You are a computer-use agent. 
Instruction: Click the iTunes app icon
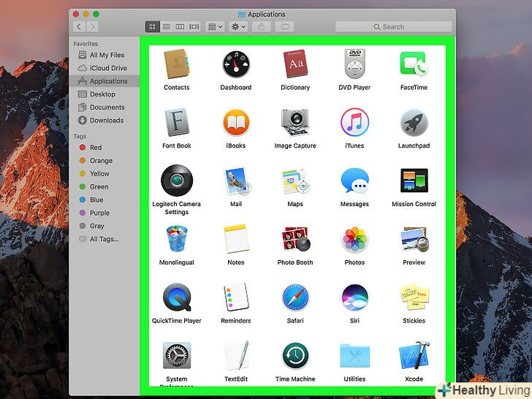tap(354, 123)
